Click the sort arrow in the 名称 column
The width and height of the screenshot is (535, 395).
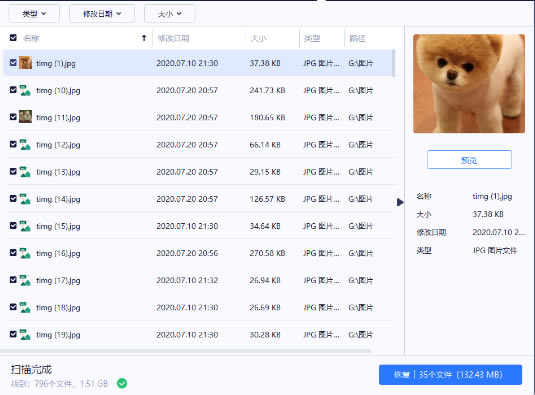[x=144, y=38]
